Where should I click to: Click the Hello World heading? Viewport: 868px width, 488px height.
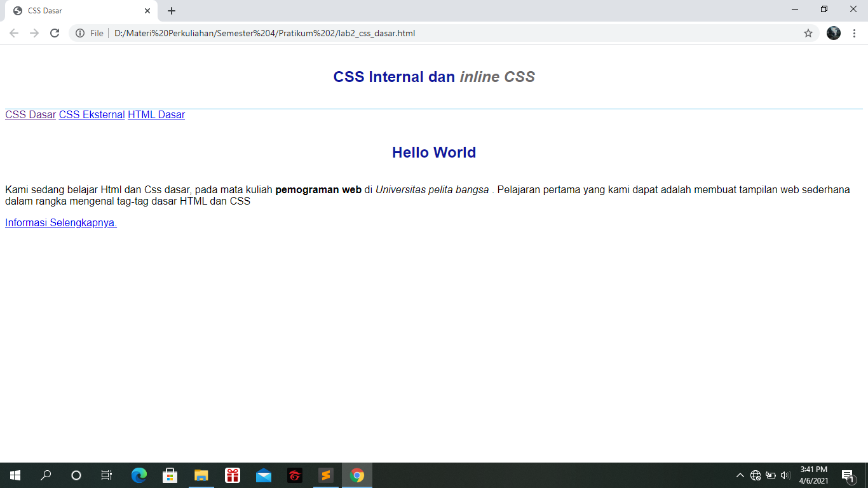point(434,152)
